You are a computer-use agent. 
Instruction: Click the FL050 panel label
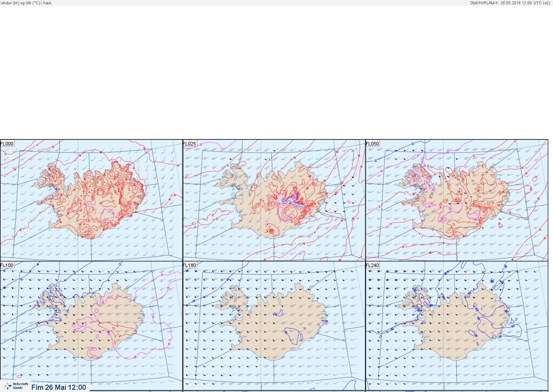373,144
